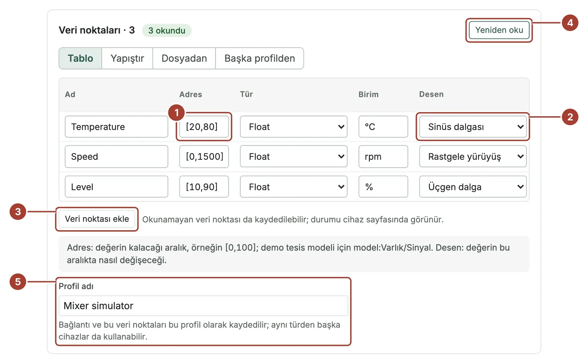588x364 pixels.
Task: Open the Başka profilden tab
Action: pos(260,58)
